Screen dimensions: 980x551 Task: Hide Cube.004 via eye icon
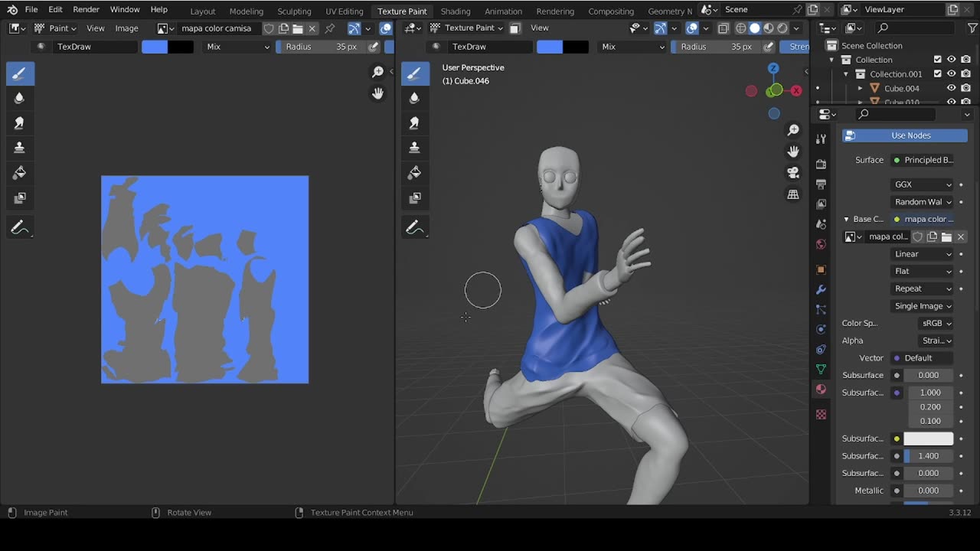coord(952,88)
